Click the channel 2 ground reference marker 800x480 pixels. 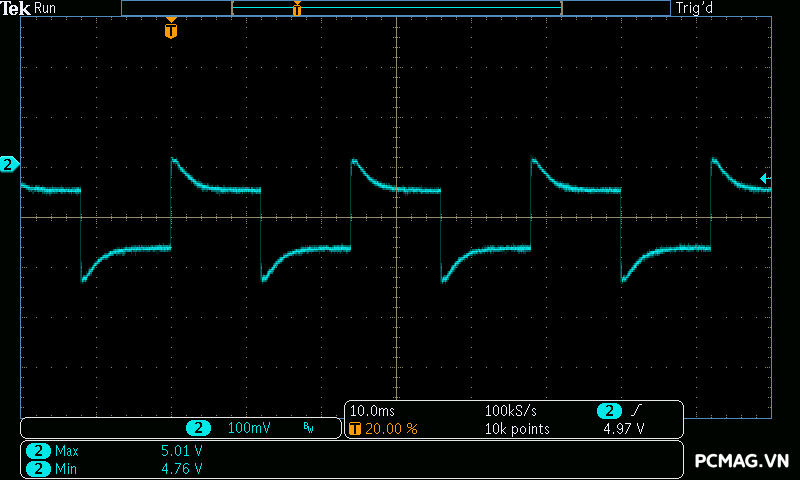click(10, 164)
